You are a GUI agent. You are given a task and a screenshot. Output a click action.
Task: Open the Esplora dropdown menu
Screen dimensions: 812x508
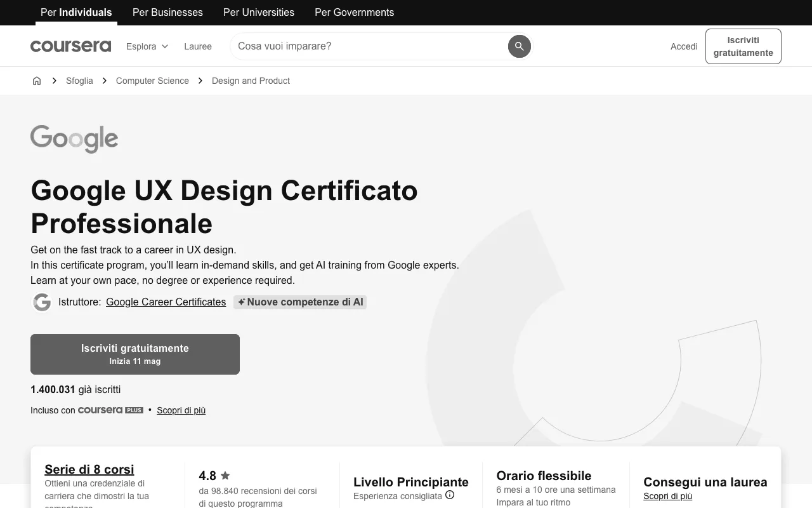click(147, 46)
